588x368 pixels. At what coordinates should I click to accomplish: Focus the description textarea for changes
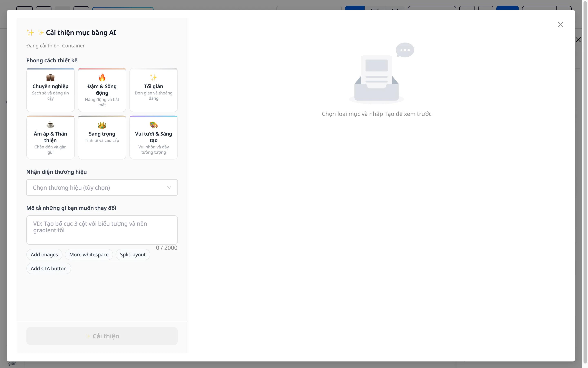tap(102, 230)
